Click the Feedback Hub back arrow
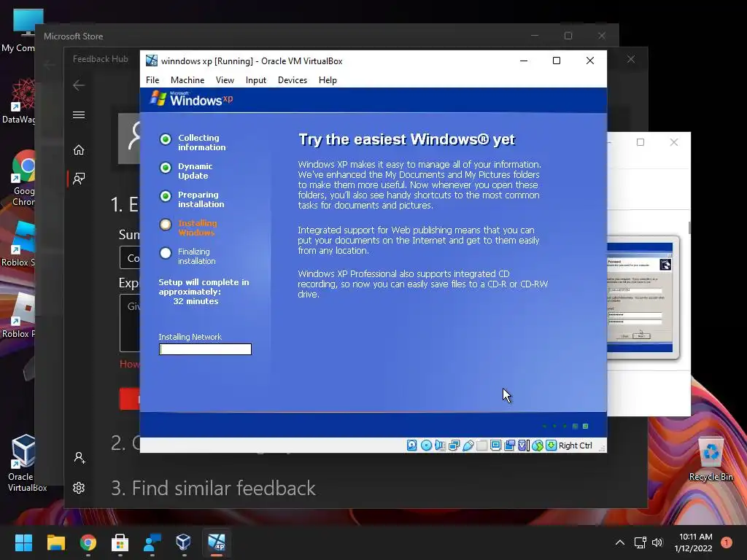The image size is (747, 560). point(79,85)
